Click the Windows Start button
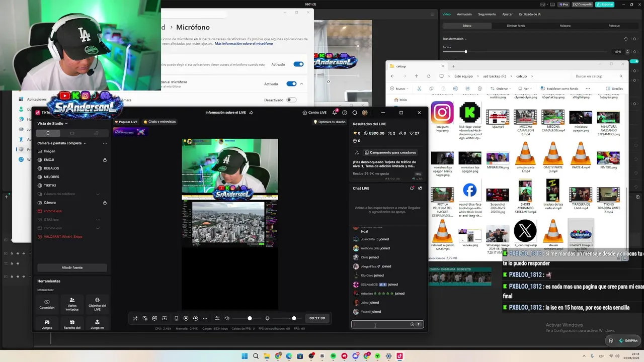The height and width of the screenshot is (362, 644). coord(245,356)
